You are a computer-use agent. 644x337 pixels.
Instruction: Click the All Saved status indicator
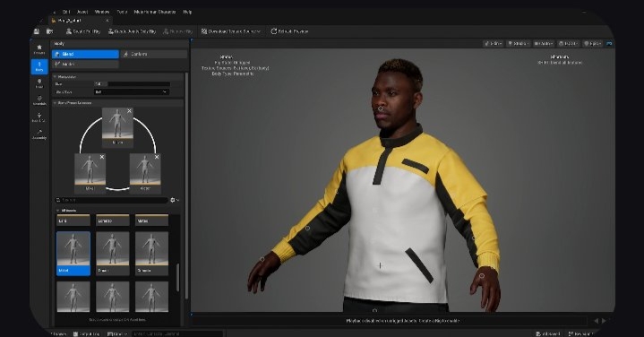click(x=548, y=333)
